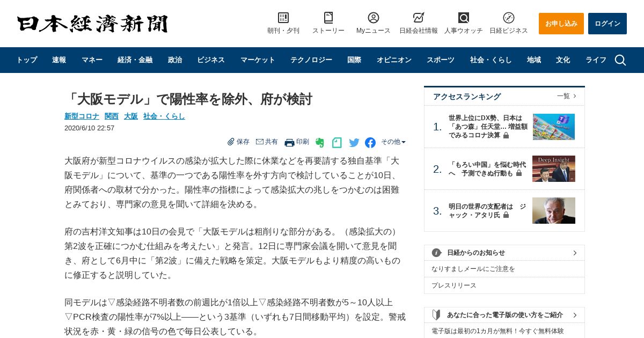Click thumbnail for rank 1 article
Viewport: 644px width, 338px height.
554,127
